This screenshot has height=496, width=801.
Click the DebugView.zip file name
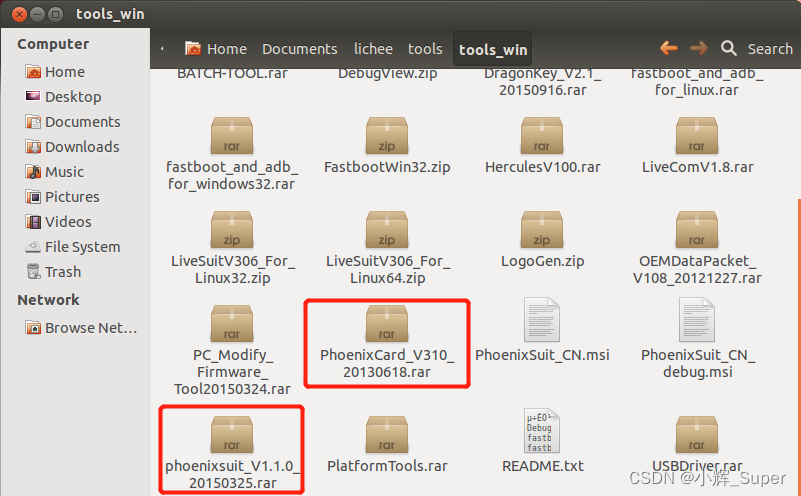(388, 74)
